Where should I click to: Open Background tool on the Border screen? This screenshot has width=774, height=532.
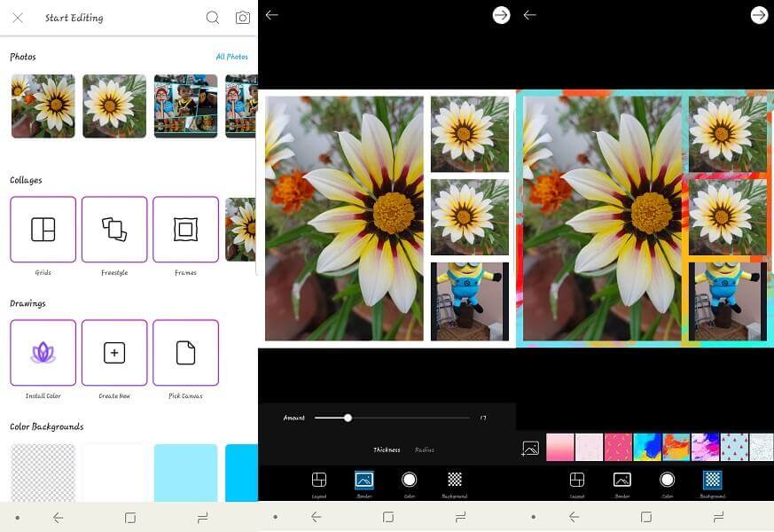tap(455, 483)
